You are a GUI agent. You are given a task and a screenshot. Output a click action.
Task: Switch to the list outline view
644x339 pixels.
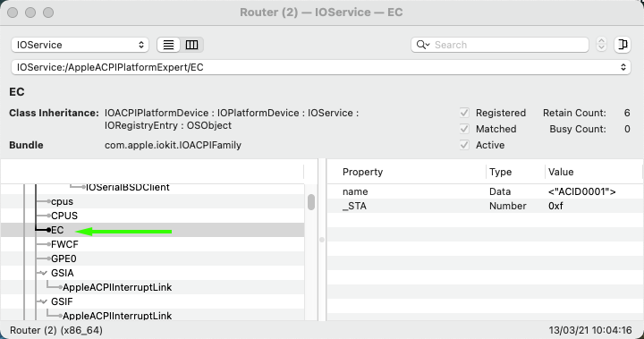(168, 45)
